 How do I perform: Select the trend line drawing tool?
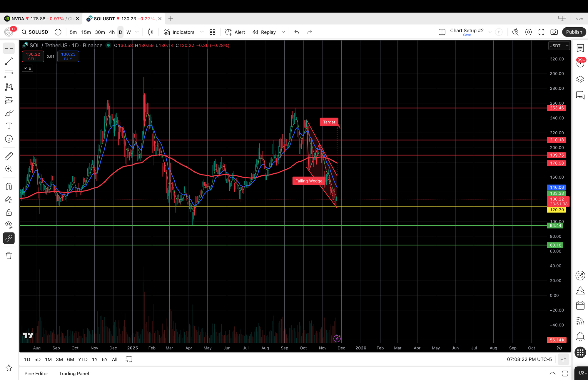pos(9,61)
